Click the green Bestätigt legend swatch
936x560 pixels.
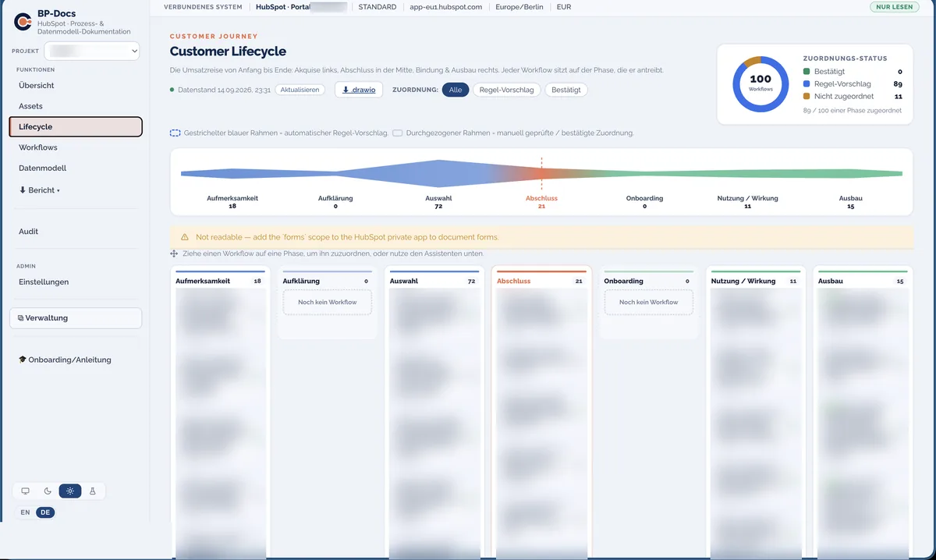tap(807, 72)
